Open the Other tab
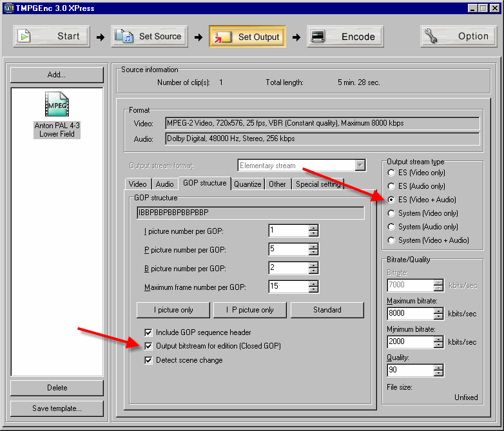 point(277,184)
